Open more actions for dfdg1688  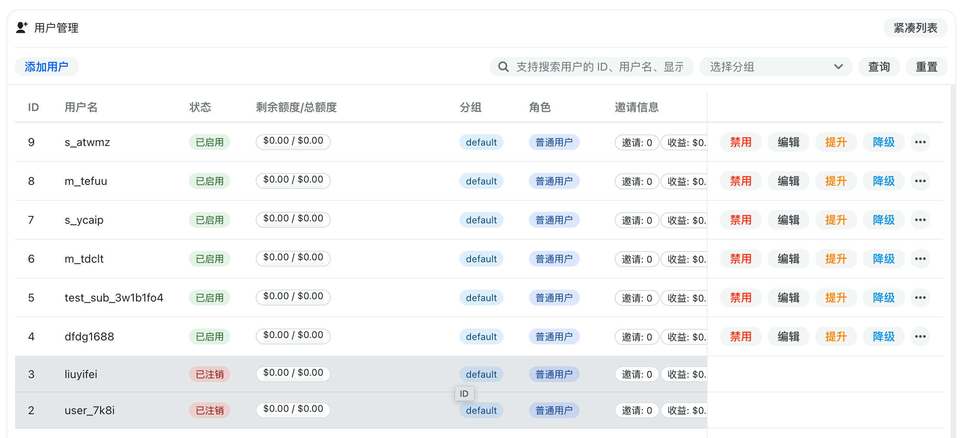point(920,336)
